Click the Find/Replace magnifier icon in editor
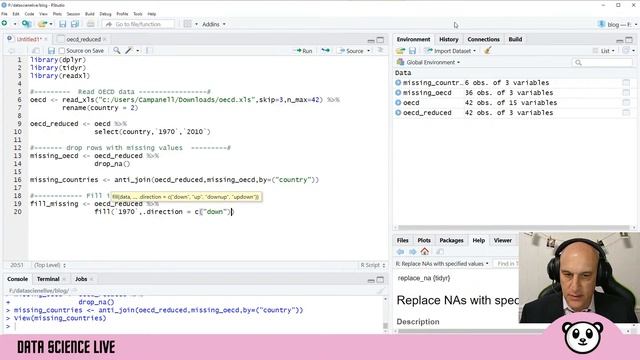Screen dimensions: 640x360 [117, 51]
